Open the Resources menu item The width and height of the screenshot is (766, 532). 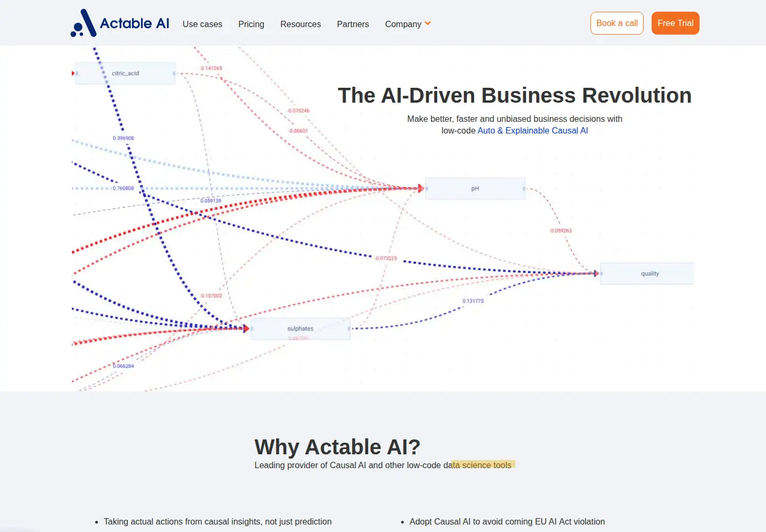tap(301, 24)
